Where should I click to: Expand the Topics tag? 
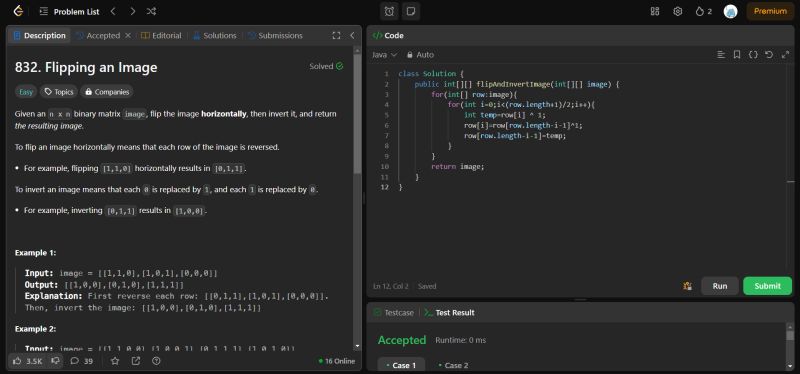[59, 92]
